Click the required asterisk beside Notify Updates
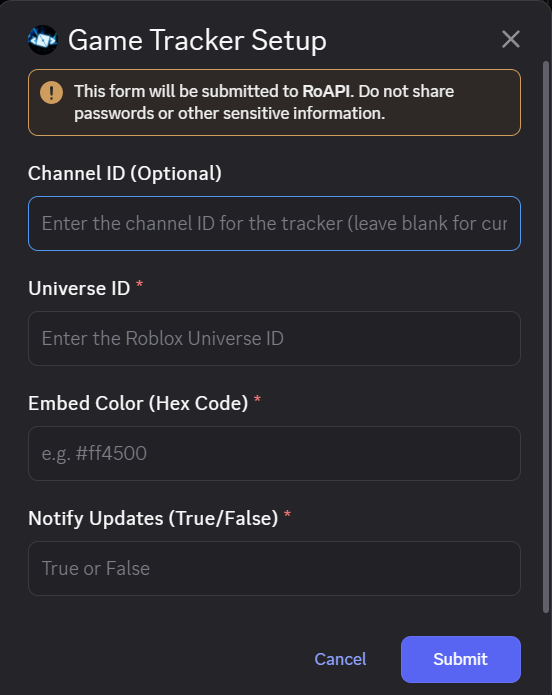Image resolution: width=552 pixels, height=695 pixels. pyautogui.click(x=287, y=514)
